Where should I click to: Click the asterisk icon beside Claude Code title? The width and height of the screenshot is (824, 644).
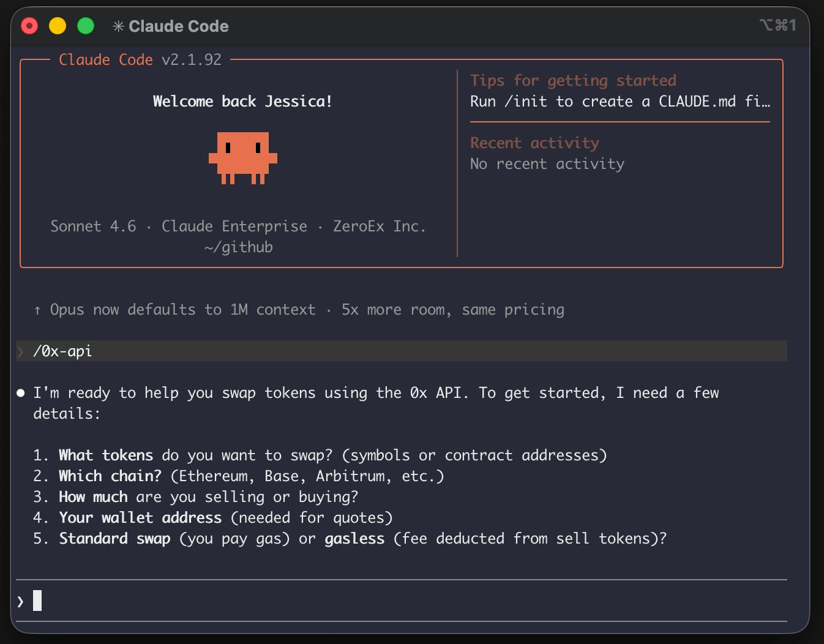(x=118, y=26)
